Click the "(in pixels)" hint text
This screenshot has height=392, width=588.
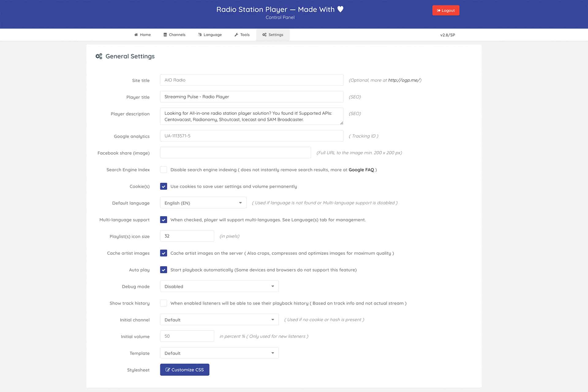(x=229, y=236)
